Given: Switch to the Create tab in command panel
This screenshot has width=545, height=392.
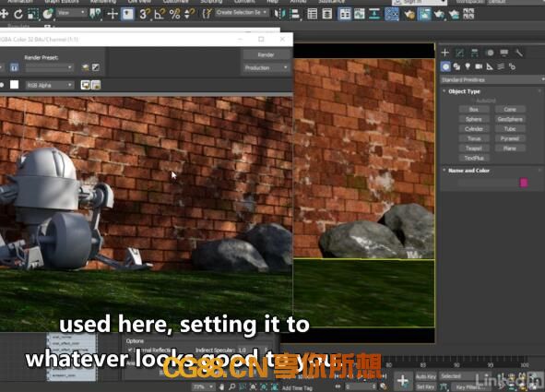Looking at the screenshot, I should click(445, 53).
